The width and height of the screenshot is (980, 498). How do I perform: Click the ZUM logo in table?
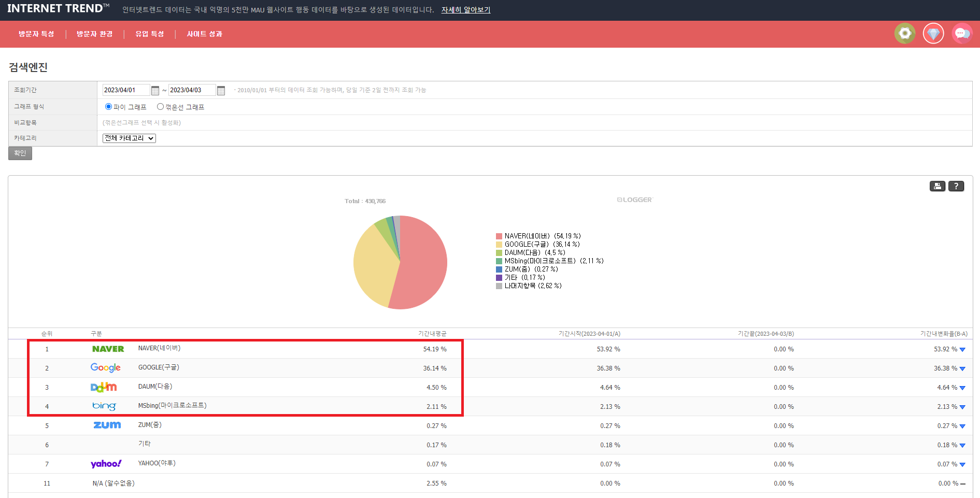click(107, 425)
